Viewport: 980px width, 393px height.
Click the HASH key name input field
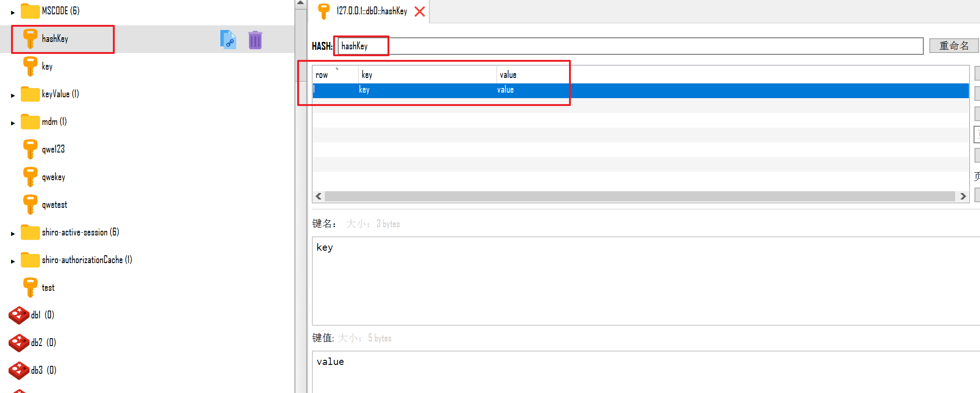631,46
